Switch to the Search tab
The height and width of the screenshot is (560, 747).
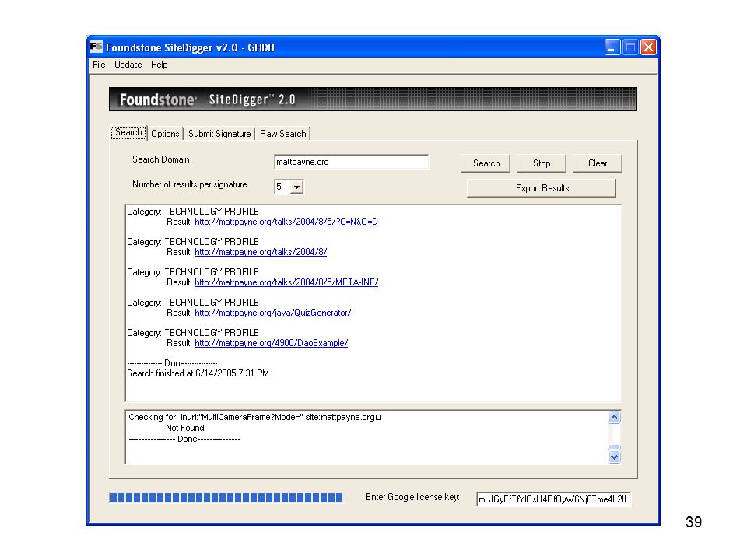click(x=128, y=132)
